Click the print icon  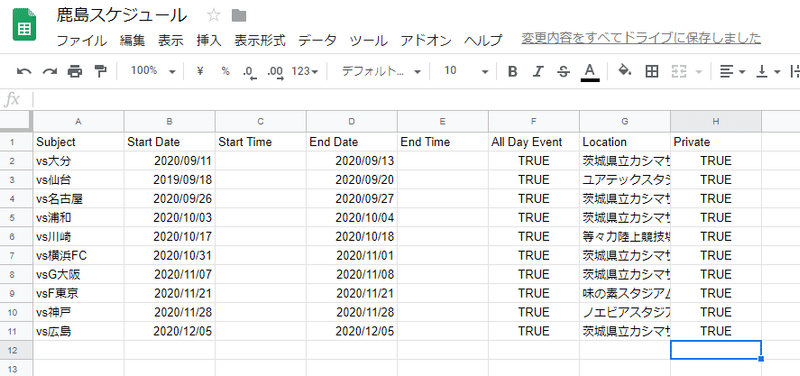click(75, 72)
